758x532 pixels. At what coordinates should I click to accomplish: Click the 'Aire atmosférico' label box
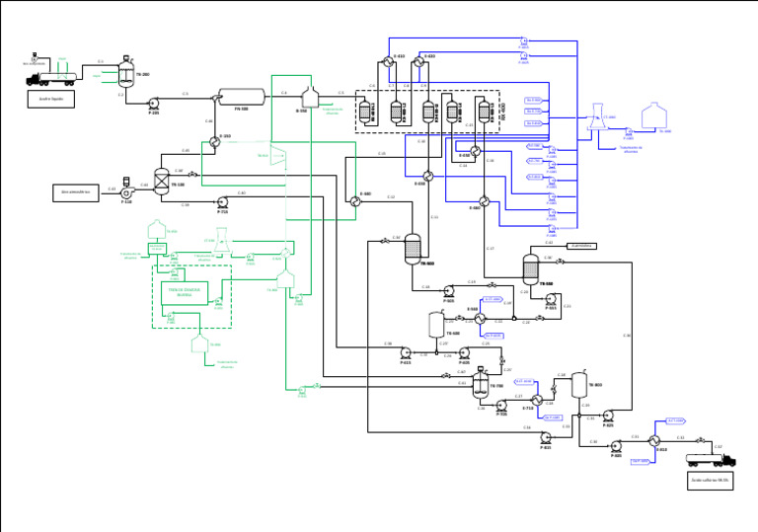click(76, 192)
